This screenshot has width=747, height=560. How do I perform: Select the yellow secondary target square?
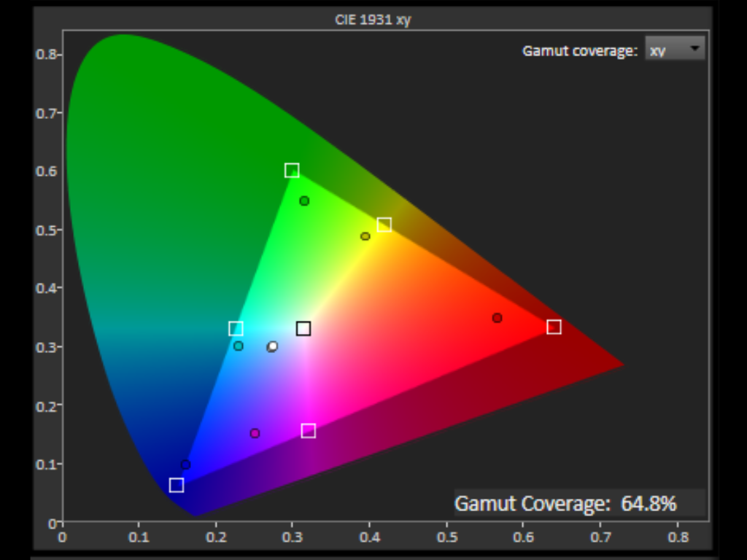(384, 225)
